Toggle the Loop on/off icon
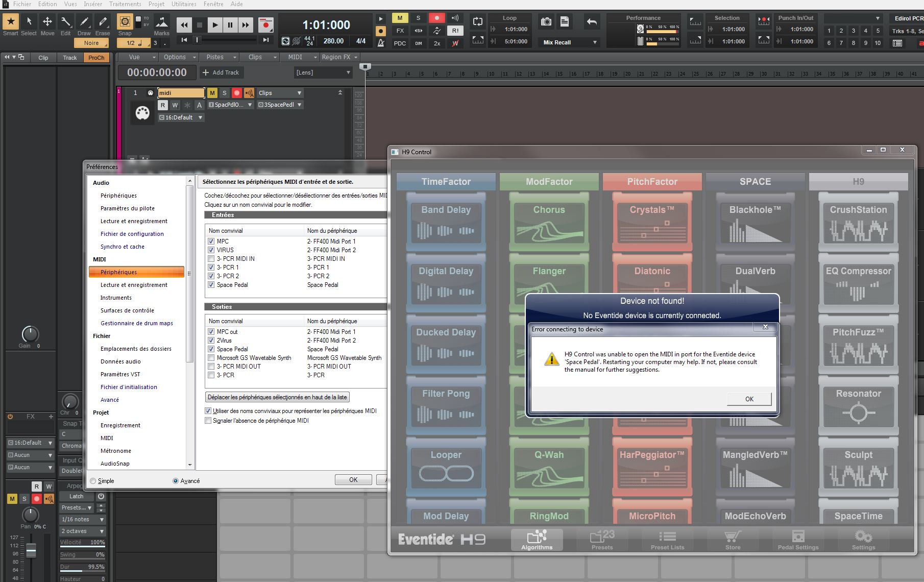This screenshot has width=924, height=582. click(x=478, y=21)
